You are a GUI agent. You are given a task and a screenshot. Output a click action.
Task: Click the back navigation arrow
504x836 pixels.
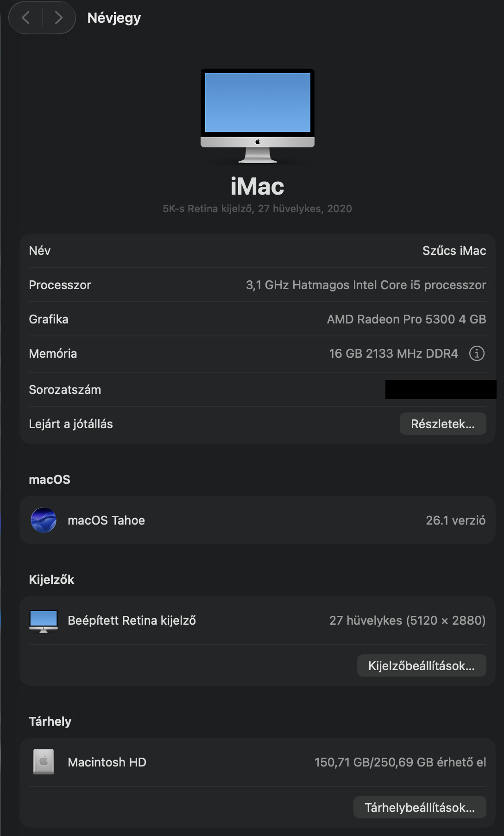click(26, 18)
